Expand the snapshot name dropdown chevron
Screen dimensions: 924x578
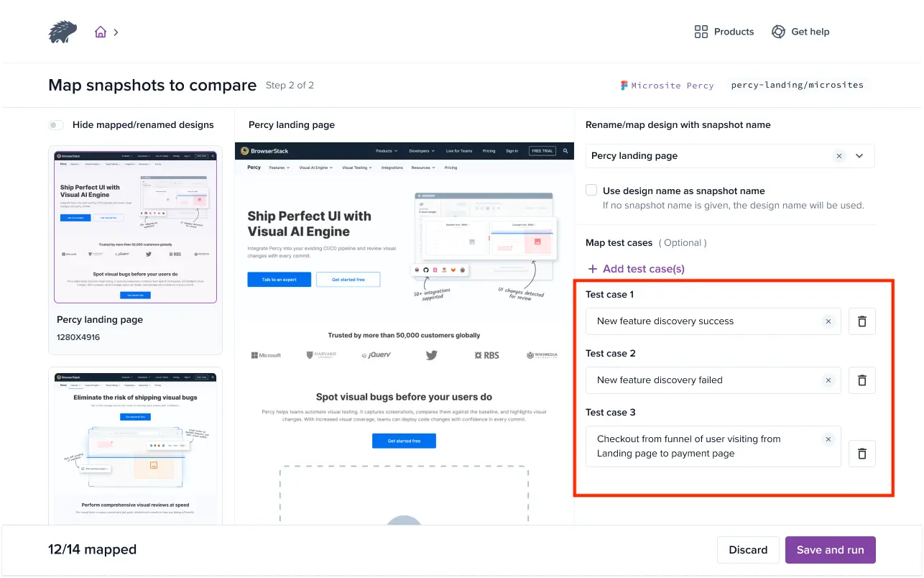pyautogui.click(x=859, y=156)
